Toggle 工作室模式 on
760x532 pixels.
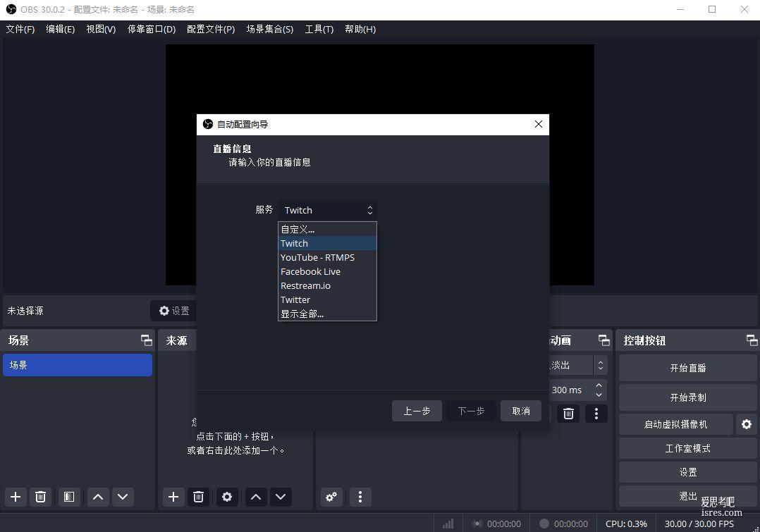pyautogui.click(x=688, y=449)
